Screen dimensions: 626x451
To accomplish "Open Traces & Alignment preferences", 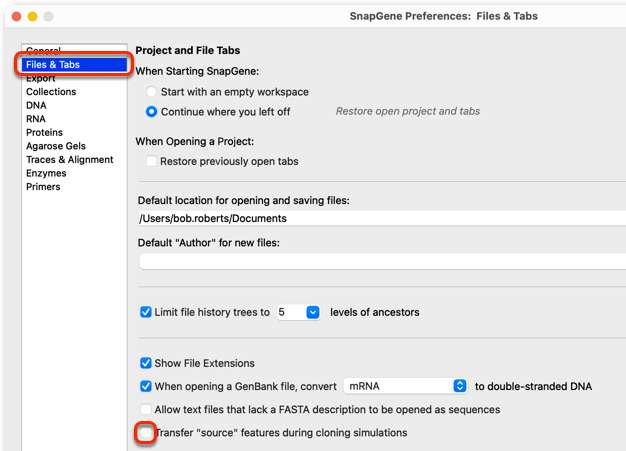I will [70, 160].
